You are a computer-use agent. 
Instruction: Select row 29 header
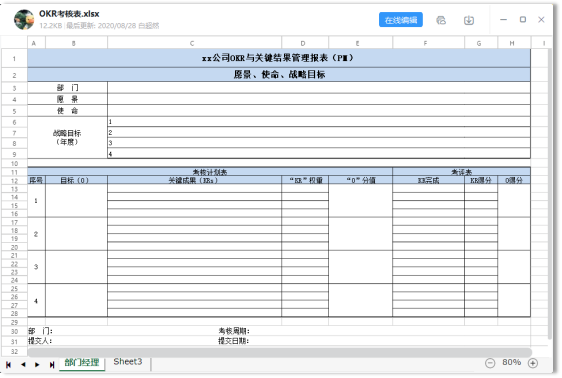[x=14, y=322]
